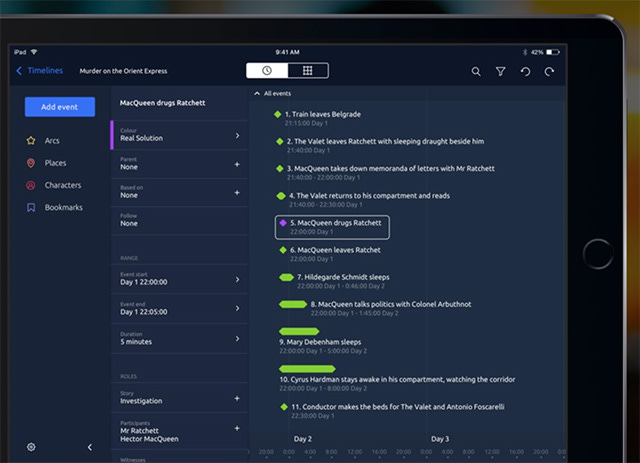
Task: Go back to Timelines
Action: [x=40, y=71]
